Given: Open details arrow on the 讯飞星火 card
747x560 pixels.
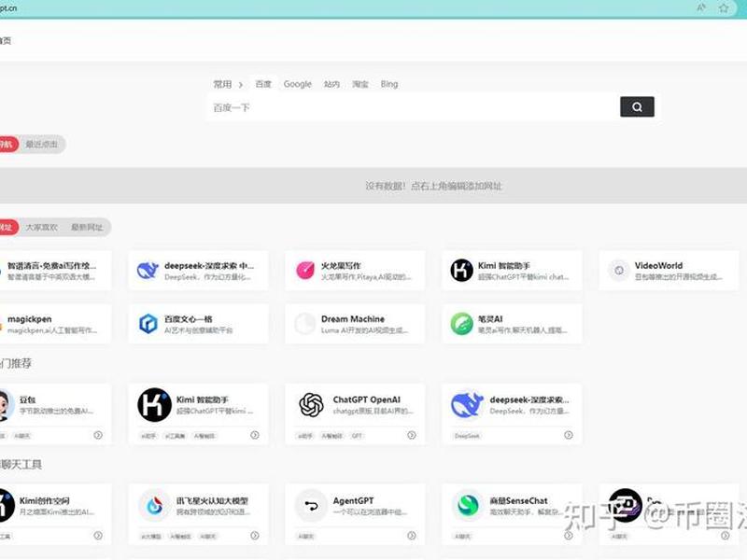Looking at the screenshot, I should click(255, 536).
